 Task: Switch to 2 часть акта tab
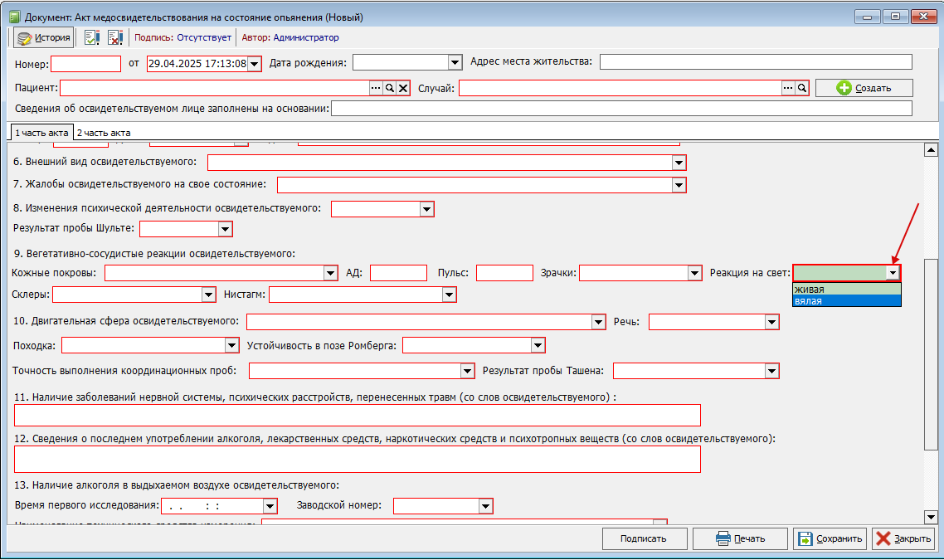104,133
